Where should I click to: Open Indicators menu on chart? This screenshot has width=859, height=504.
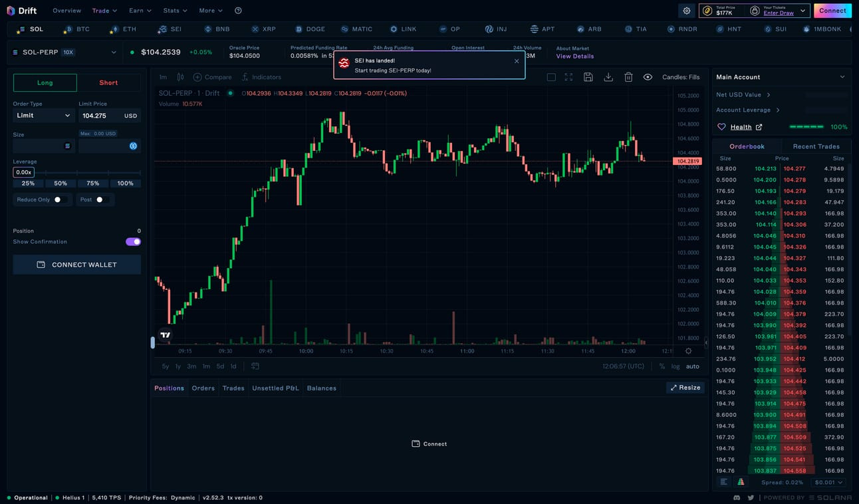pyautogui.click(x=261, y=77)
